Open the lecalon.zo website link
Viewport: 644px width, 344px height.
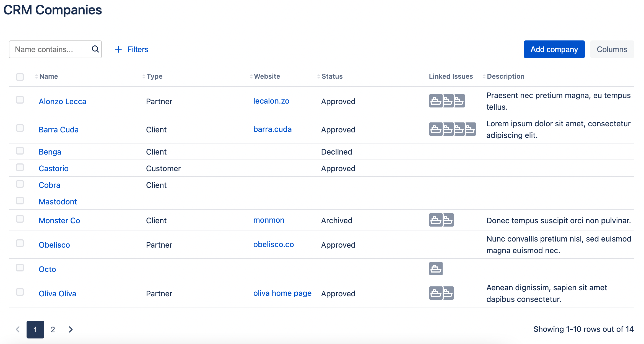[x=271, y=101]
